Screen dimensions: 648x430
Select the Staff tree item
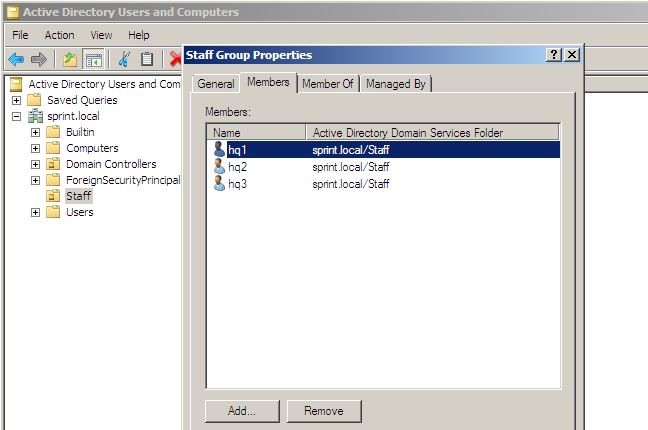tap(79, 196)
